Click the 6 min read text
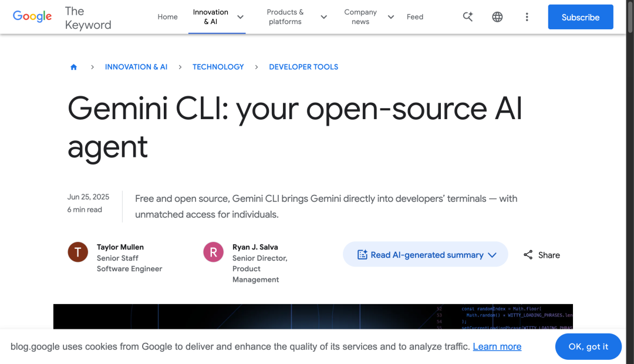The width and height of the screenshot is (634, 364). click(85, 210)
